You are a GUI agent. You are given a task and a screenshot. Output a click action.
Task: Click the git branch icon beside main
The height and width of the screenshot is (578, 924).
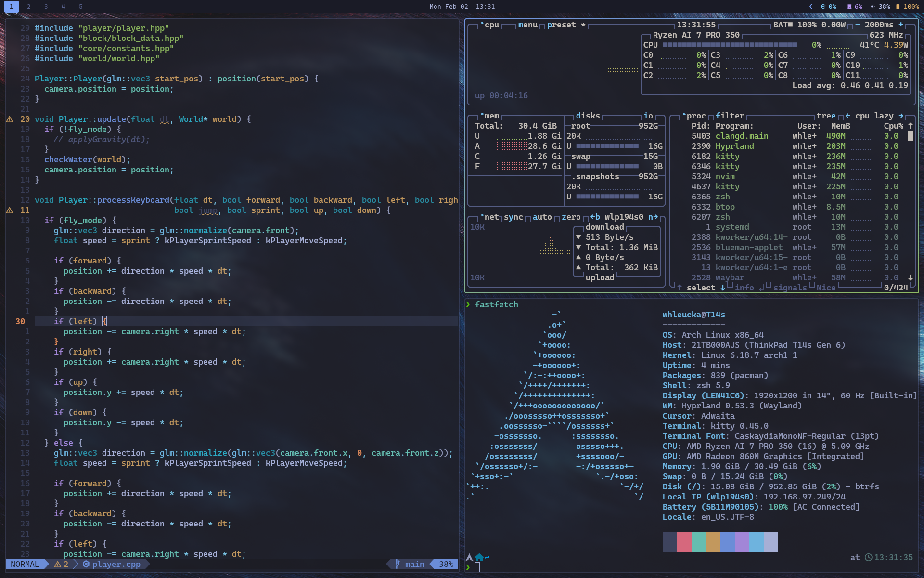click(397, 564)
